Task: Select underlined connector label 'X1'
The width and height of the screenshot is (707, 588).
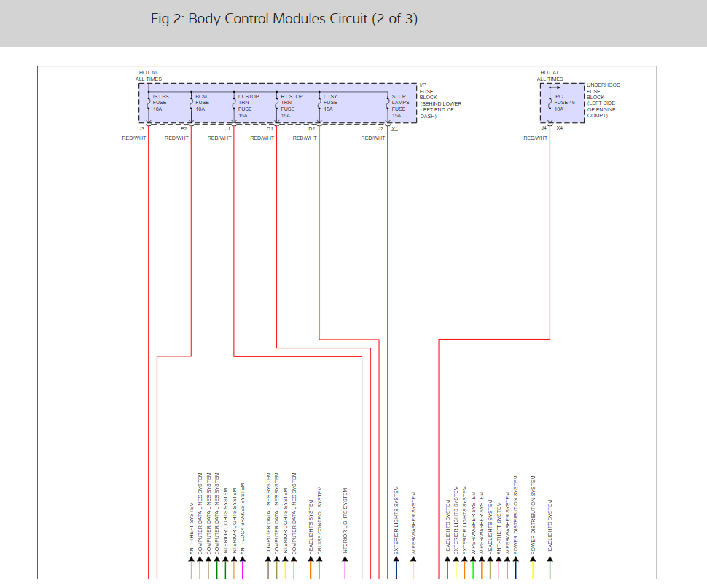Action: coord(395,129)
